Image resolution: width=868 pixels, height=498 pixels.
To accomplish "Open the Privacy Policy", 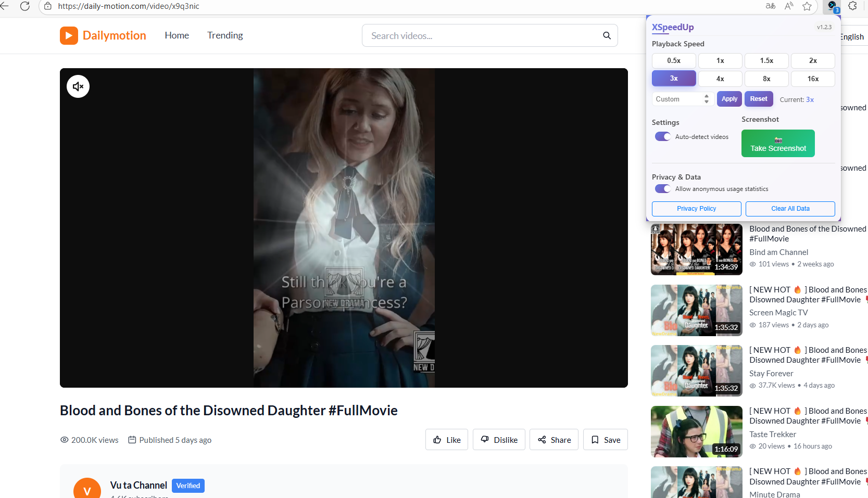I will pyautogui.click(x=696, y=208).
